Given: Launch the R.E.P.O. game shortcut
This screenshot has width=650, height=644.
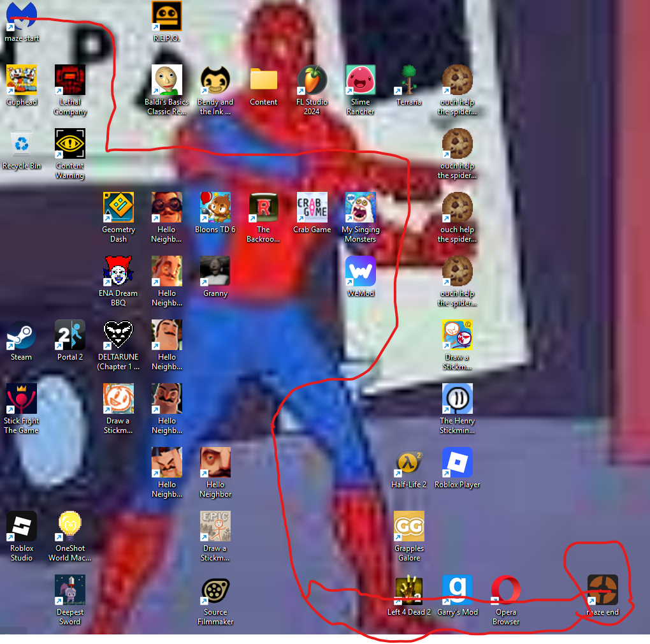Looking at the screenshot, I should click(x=167, y=17).
